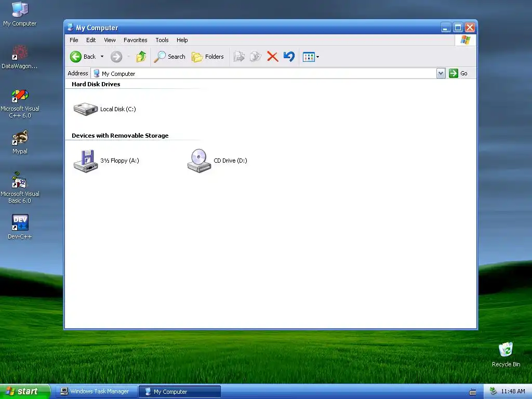
Task: Click My Computer taskbar button
Action: pos(180,392)
